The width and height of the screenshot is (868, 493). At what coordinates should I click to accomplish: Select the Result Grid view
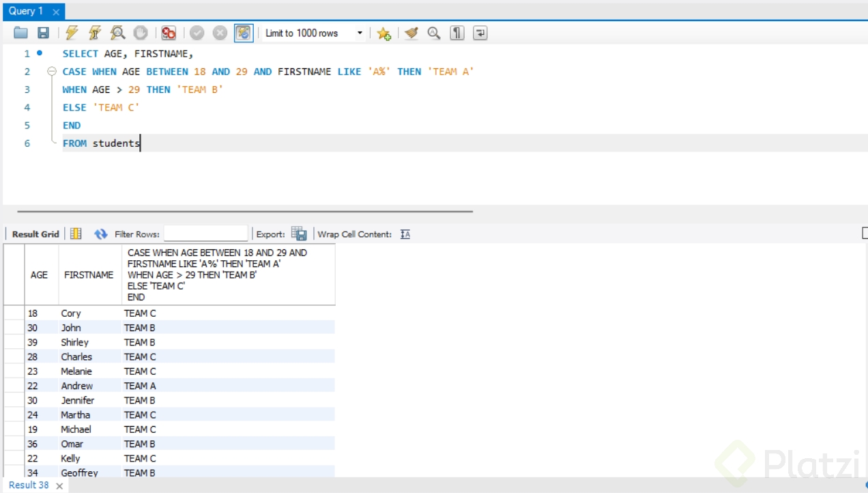click(35, 234)
